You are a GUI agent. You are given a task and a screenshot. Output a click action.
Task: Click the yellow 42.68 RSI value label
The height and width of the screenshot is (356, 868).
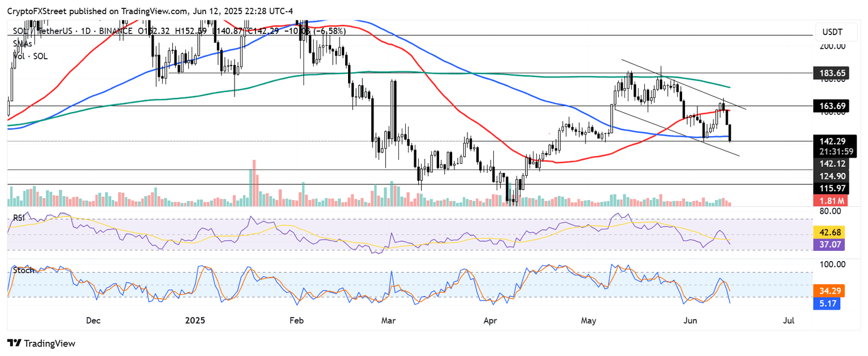coord(829,232)
